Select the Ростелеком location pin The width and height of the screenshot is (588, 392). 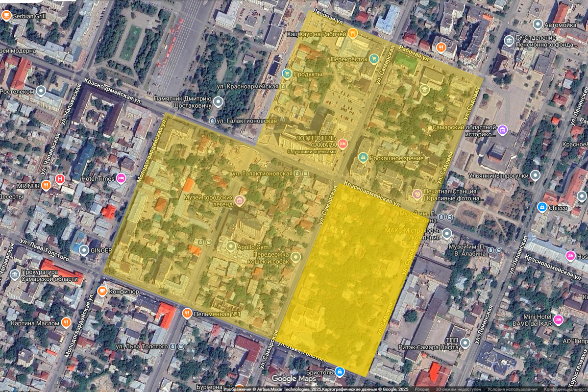tap(41, 91)
